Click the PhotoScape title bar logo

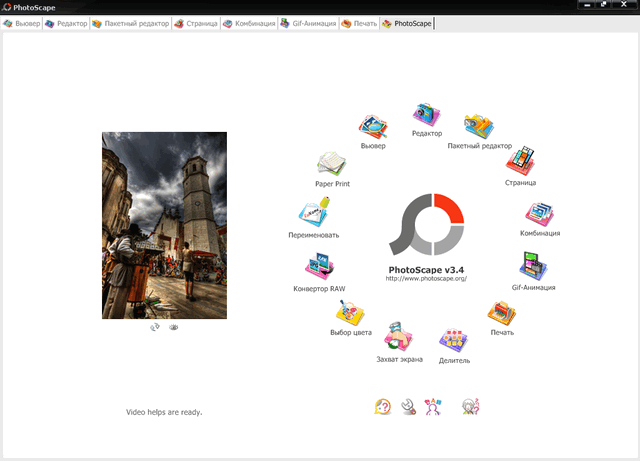click(6, 7)
